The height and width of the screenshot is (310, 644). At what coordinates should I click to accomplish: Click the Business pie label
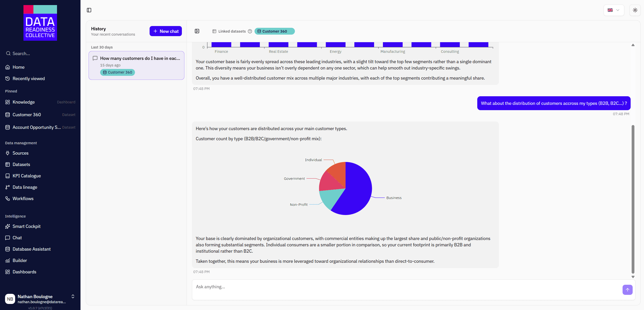394,198
